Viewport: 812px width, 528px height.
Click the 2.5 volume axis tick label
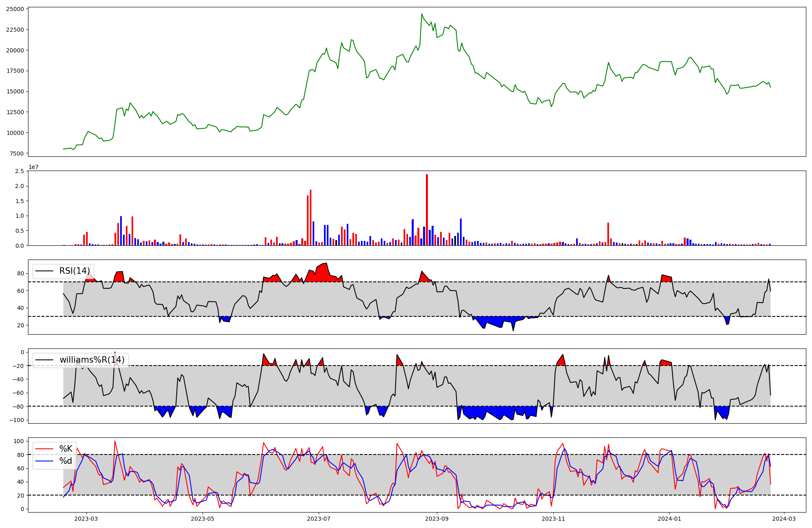point(19,171)
